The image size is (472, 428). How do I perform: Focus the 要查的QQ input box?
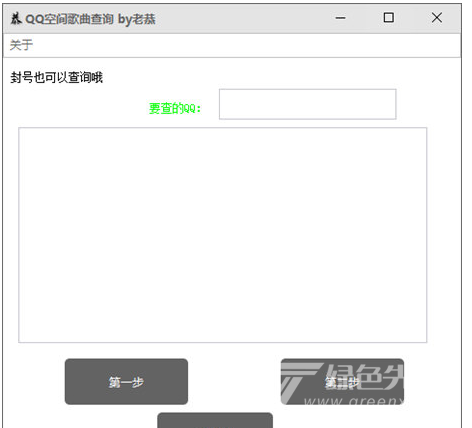point(308,104)
